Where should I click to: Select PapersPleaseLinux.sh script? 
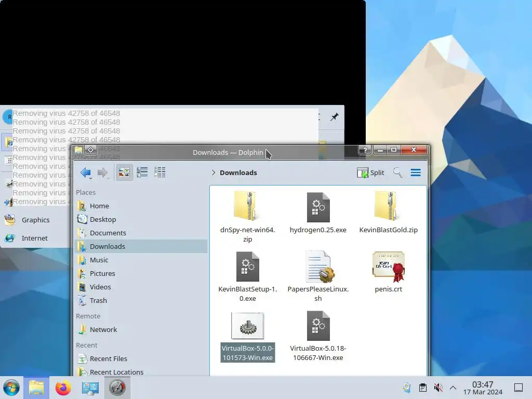pos(318,276)
